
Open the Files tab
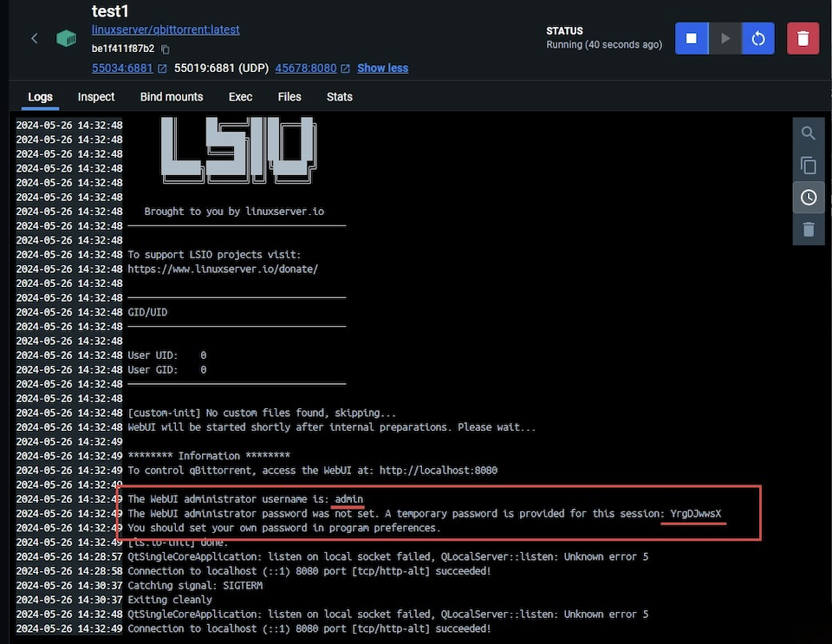pos(289,97)
